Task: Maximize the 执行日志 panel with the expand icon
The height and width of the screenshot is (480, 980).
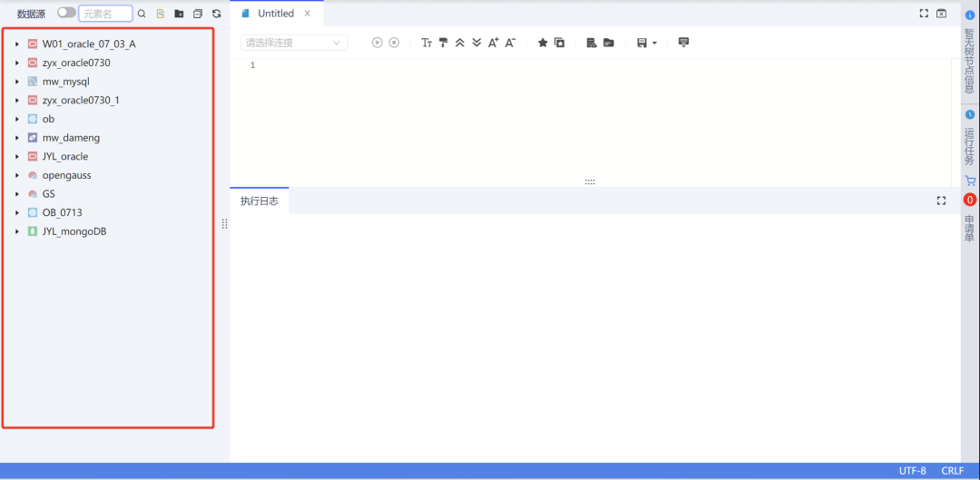Action: pyautogui.click(x=941, y=201)
